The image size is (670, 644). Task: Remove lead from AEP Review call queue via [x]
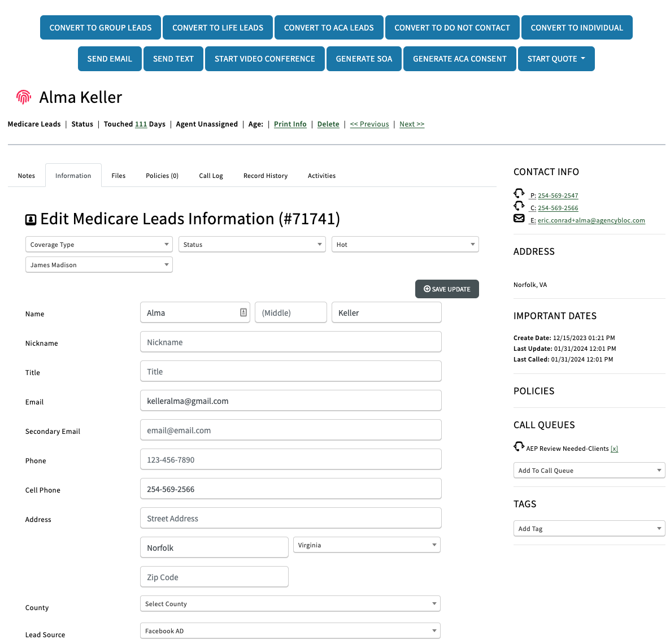point(614,449)
